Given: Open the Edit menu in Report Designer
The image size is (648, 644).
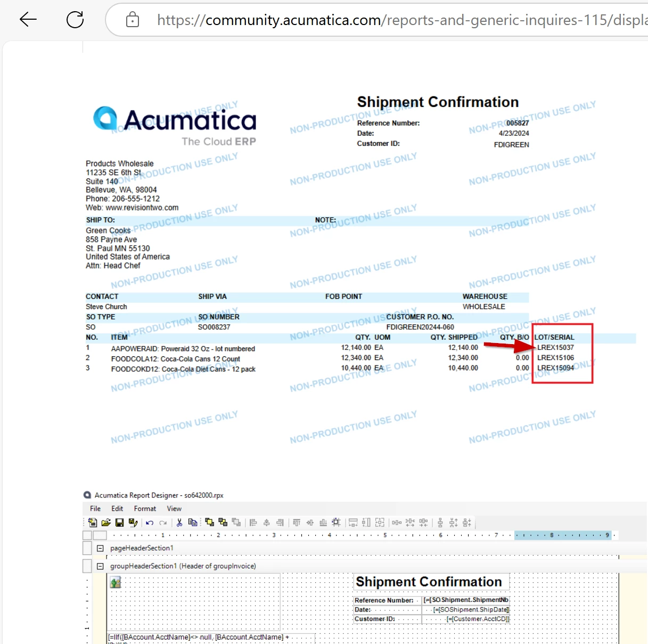Looking at the screenshot, I should coord(117,509).
